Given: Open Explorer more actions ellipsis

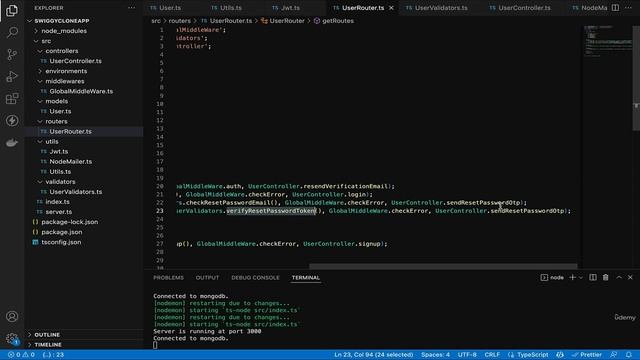Looking at the screenshot, I should click(x=131, y=8).
